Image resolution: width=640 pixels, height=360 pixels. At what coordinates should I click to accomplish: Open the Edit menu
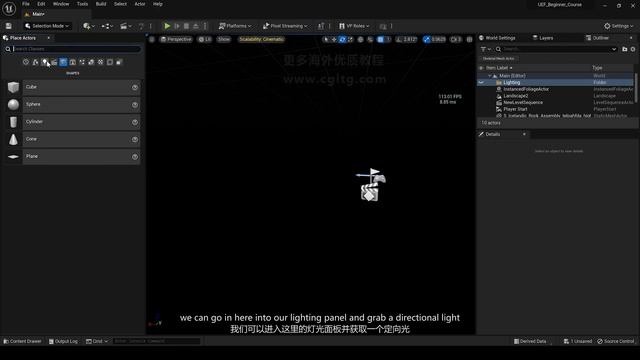click(x=41, y=4)
